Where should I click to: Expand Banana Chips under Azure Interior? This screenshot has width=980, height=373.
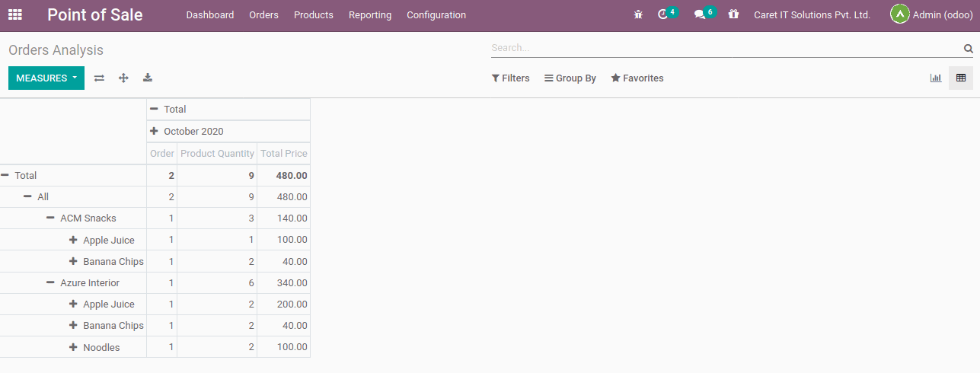pyautogui.click(x=73, y=325)
